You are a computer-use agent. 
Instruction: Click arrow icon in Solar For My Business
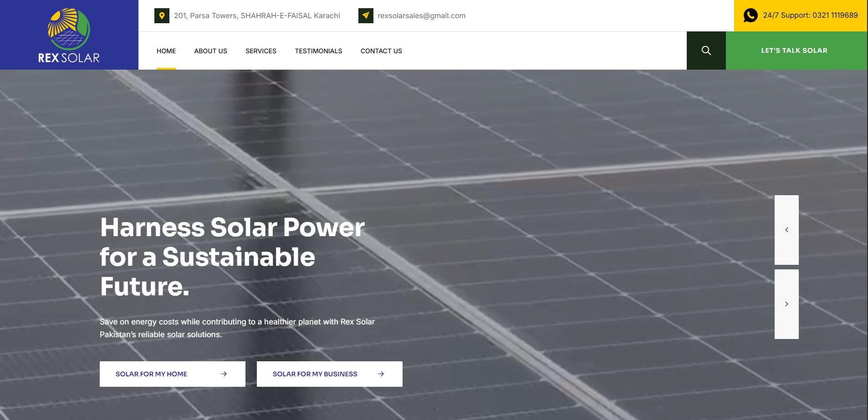tap(381, 374)
